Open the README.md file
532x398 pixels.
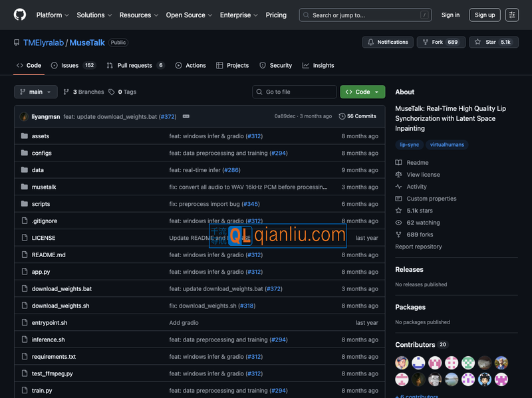[x=49, y=254]
